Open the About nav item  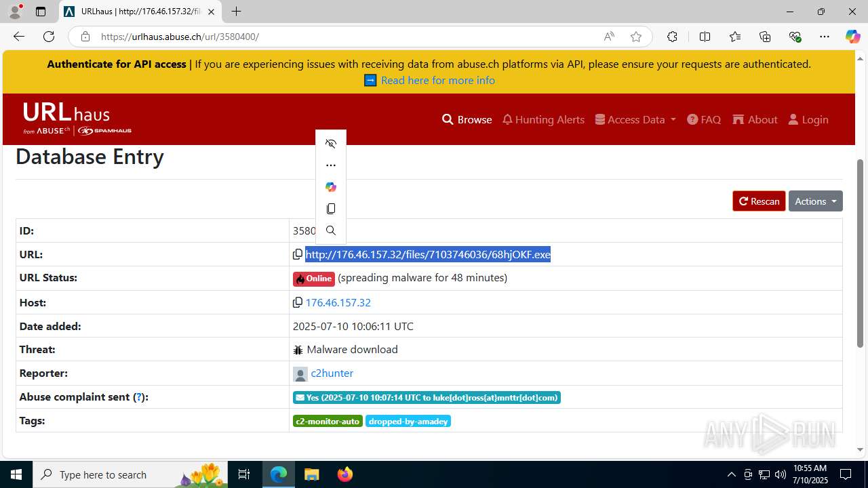(x=755, y=119)
